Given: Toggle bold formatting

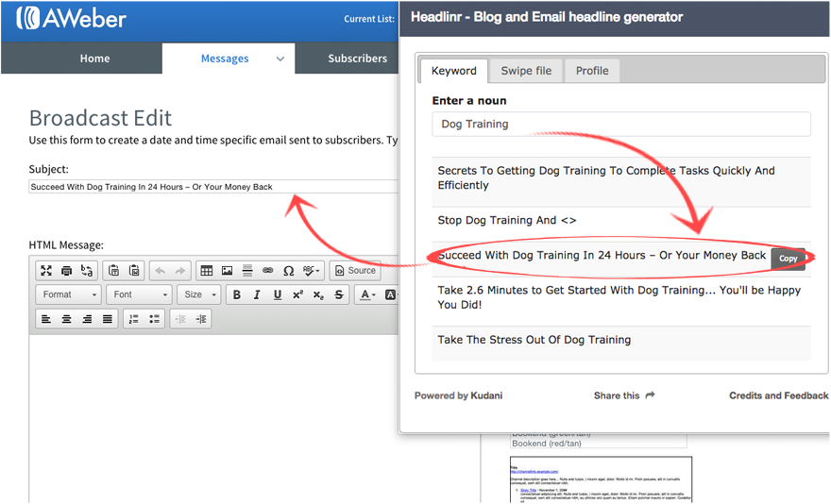Looking at the screenshot, I should coord(237,294).
